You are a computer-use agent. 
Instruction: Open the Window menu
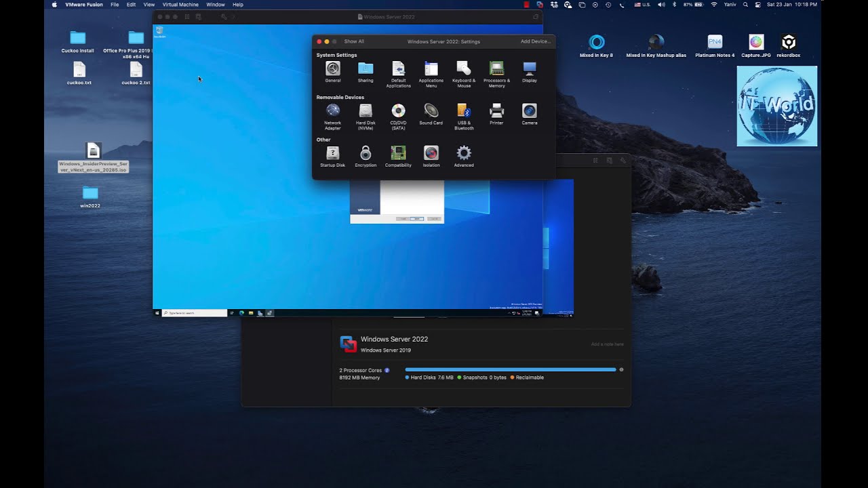pyautogui.click(x=216, y=4)
